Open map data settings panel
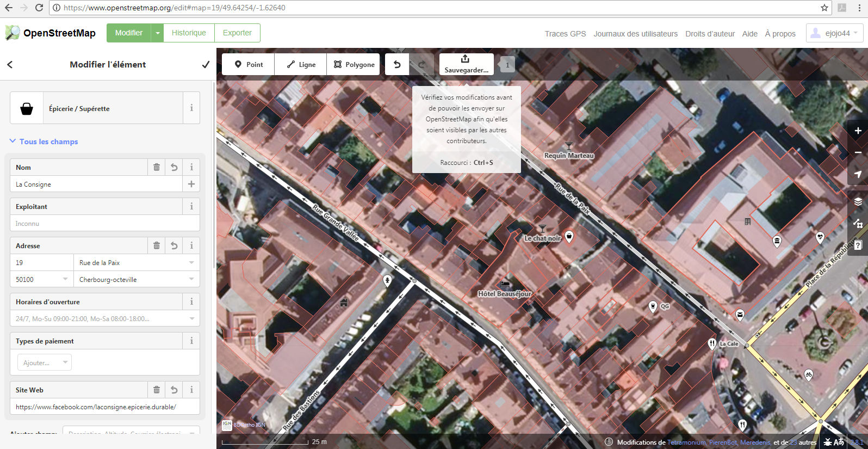 coord(858,223)
